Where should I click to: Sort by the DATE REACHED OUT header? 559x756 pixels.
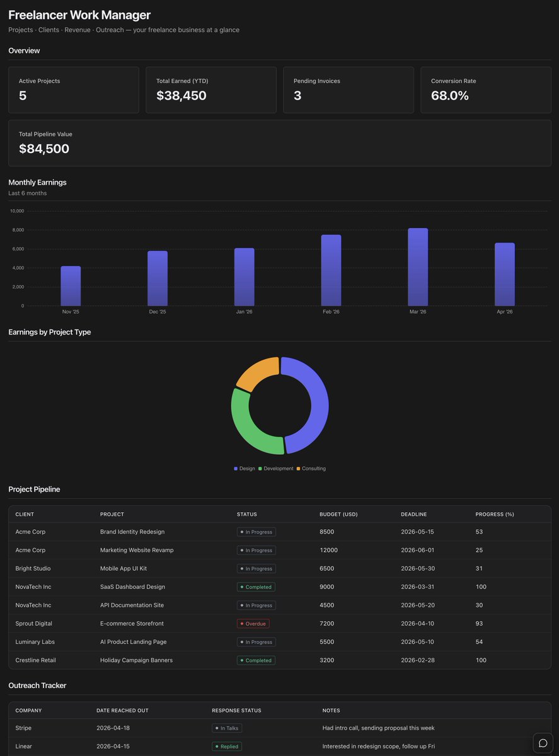click(x=122, y=710)
